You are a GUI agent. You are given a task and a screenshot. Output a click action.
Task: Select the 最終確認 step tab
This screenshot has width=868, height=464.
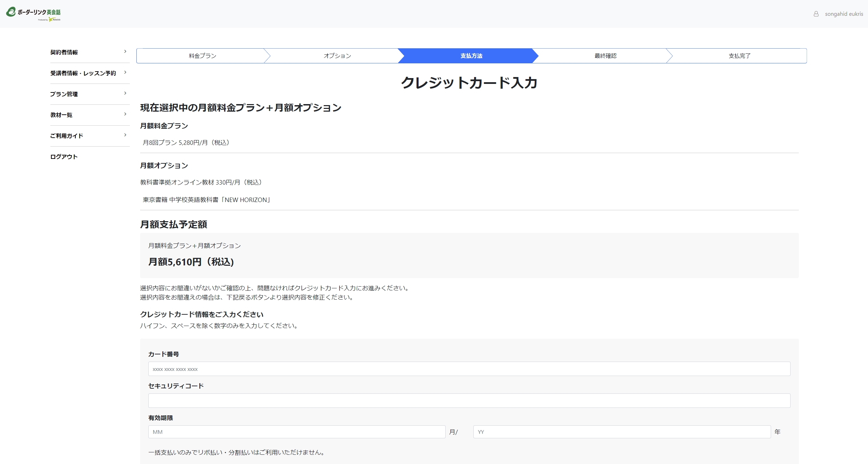coord(605,56)
